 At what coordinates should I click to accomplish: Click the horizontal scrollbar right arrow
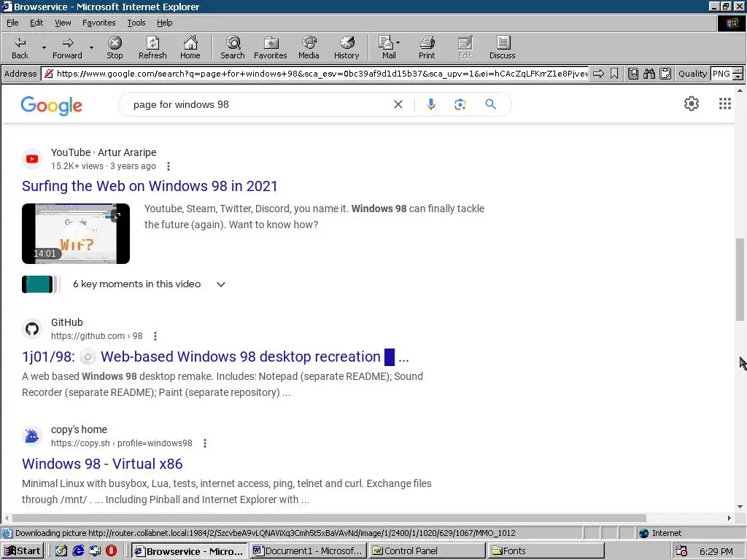[x=729, y=518]
